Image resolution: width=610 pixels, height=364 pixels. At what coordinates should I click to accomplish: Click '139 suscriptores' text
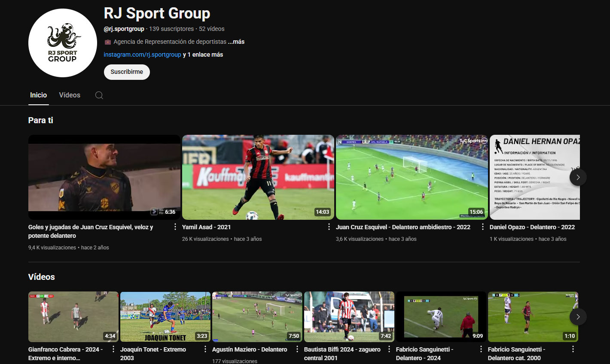[x=171, y=29]
